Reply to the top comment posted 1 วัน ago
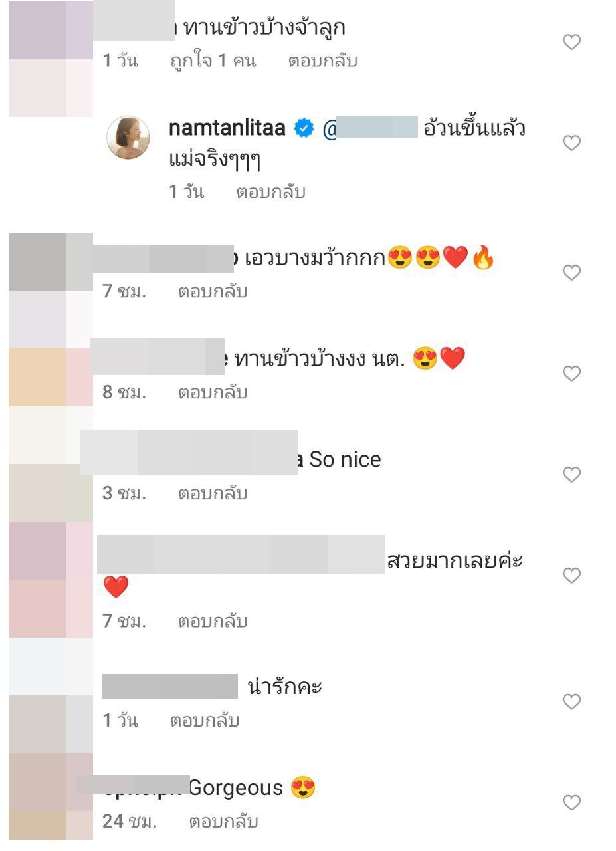Image resolution: width=616 pixels, height=851 pixels. click(323, 61)
